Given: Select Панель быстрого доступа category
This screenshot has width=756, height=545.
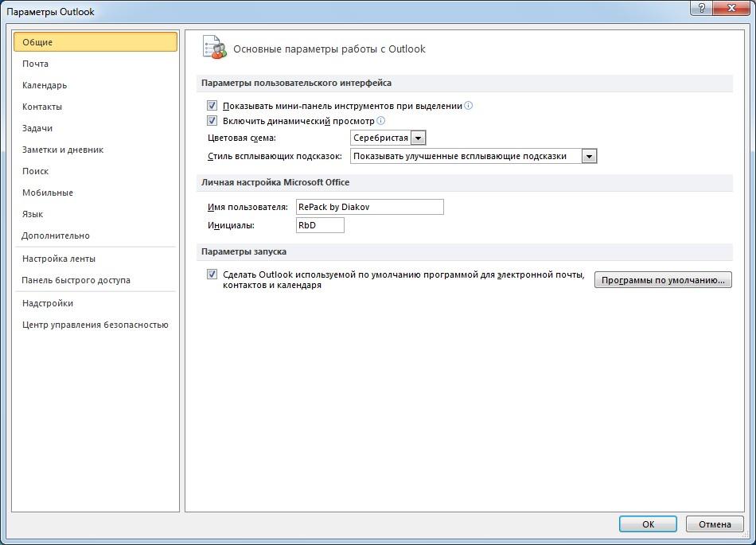Looking at the screenshot, I should [x=95, y=280].
